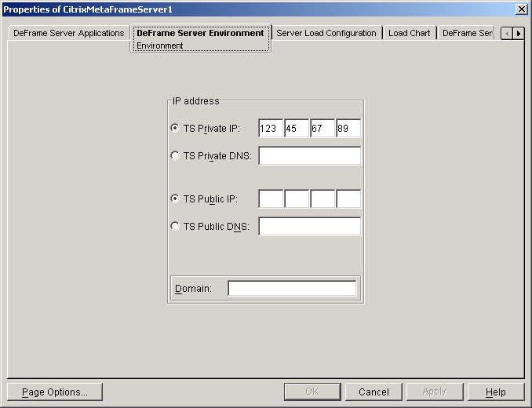Switch to DeFrame Server Applications tab
This screenshot has width=532, height=408.
tap(69, 33)
